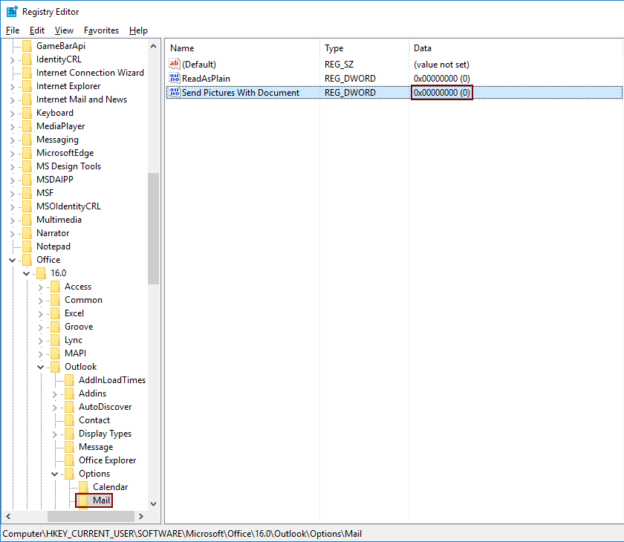Click the tree vertical scrollbar thumb
This screenshot has height=542, width=624.
click(153, 228)
